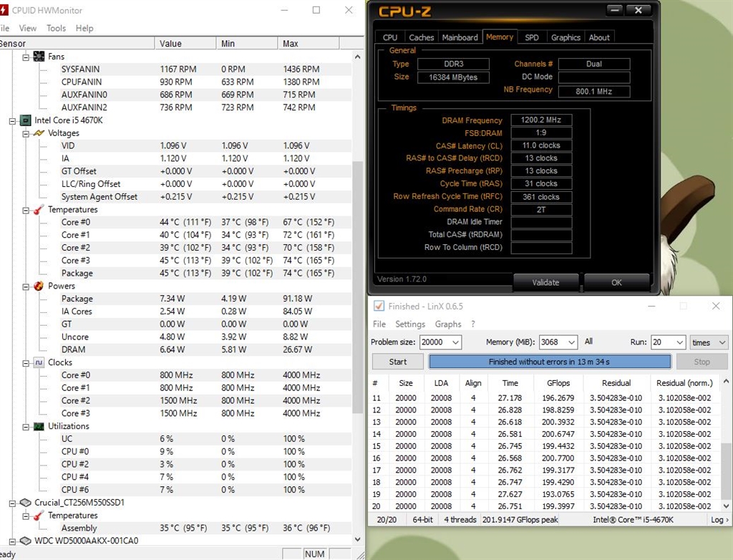Close the LinX window
This screenshot has height=560, width=733.
click(x=716, y=306)
